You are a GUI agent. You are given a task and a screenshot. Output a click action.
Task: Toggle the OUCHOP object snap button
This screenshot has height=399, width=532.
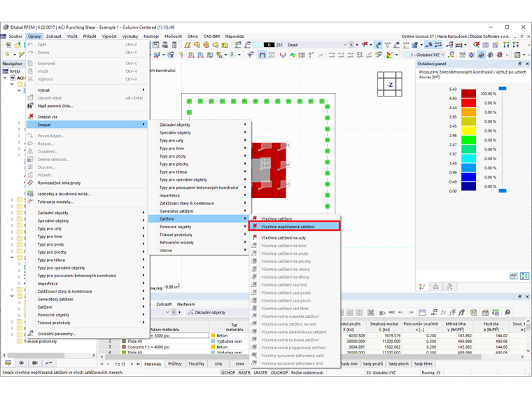279,372
